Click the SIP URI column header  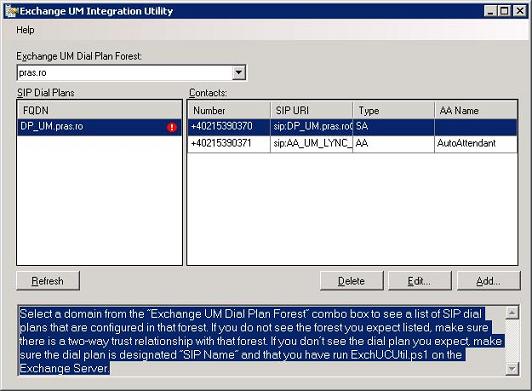(311, 110)
